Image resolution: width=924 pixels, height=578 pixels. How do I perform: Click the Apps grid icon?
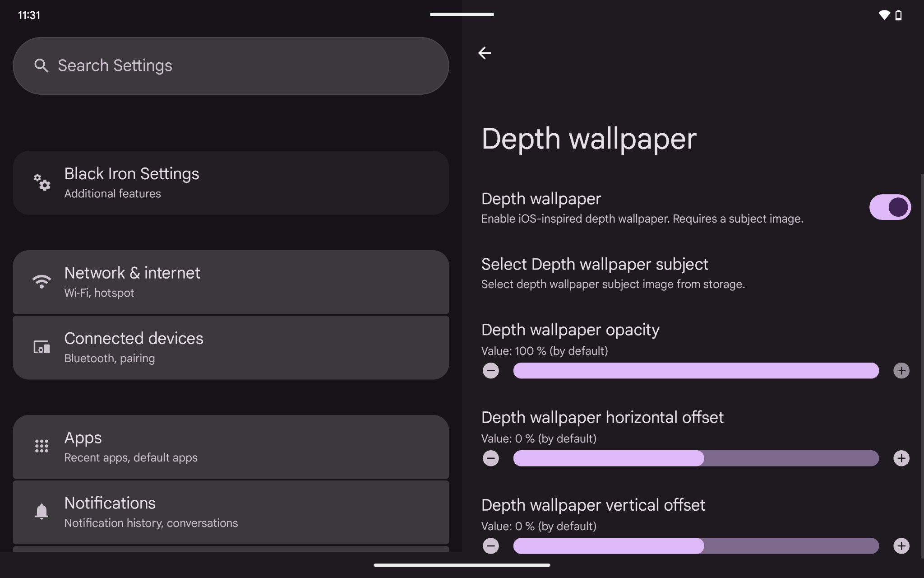click(x=42, y=446)
